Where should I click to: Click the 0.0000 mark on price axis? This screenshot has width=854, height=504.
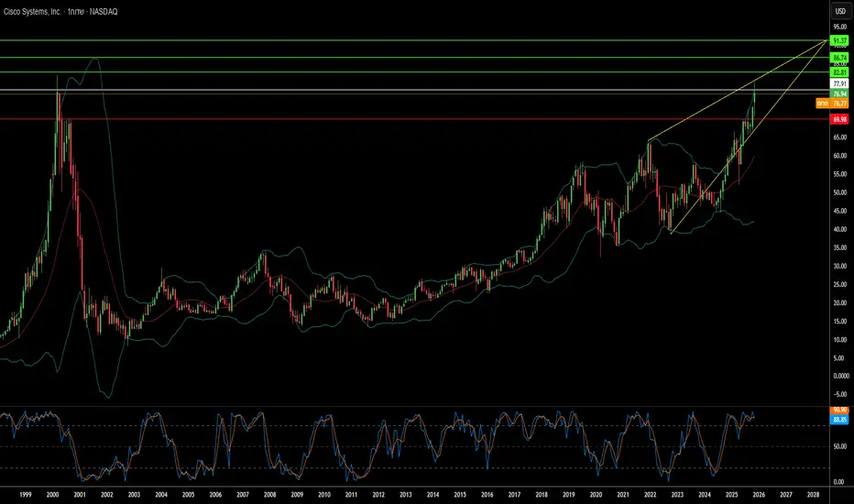click(838, 376)
